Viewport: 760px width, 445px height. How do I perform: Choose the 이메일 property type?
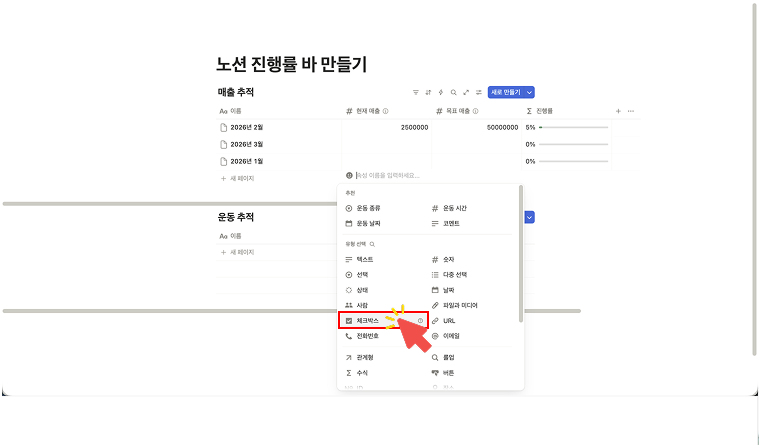445,336
